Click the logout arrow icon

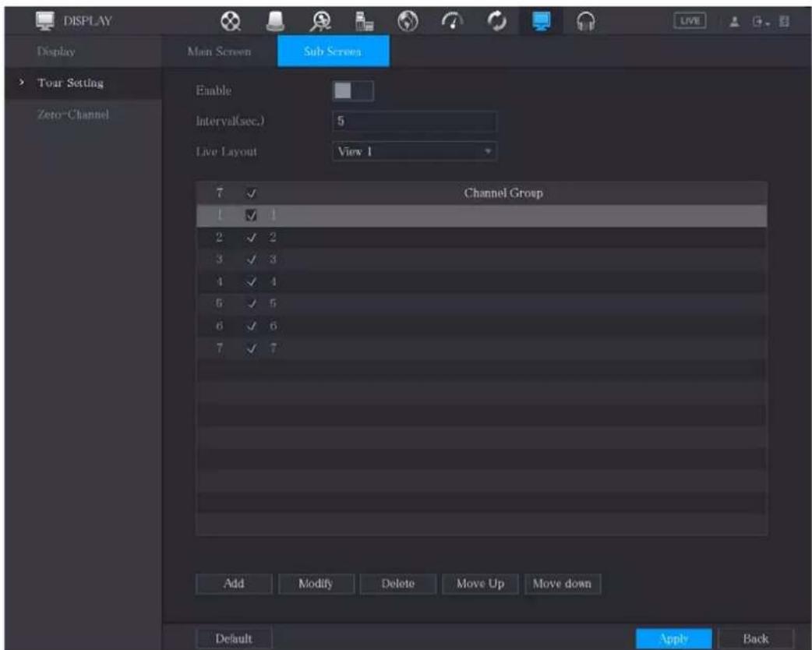pos(760,22)
